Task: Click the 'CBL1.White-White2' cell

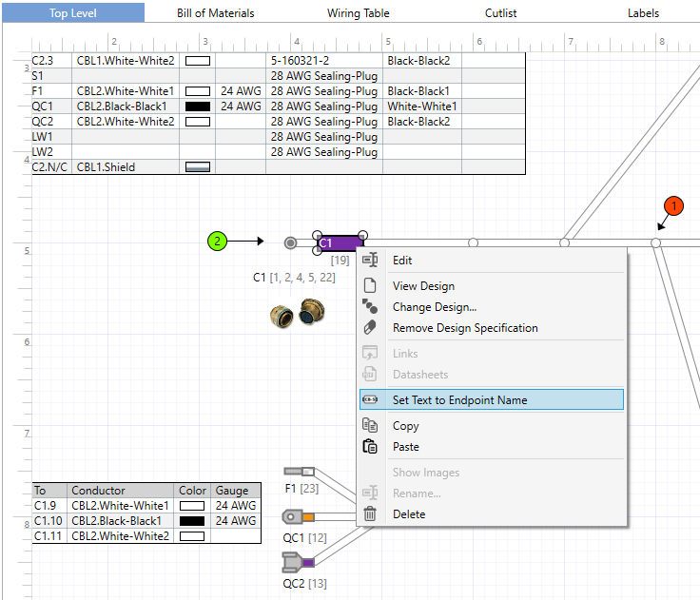Action: coord(126,61)
